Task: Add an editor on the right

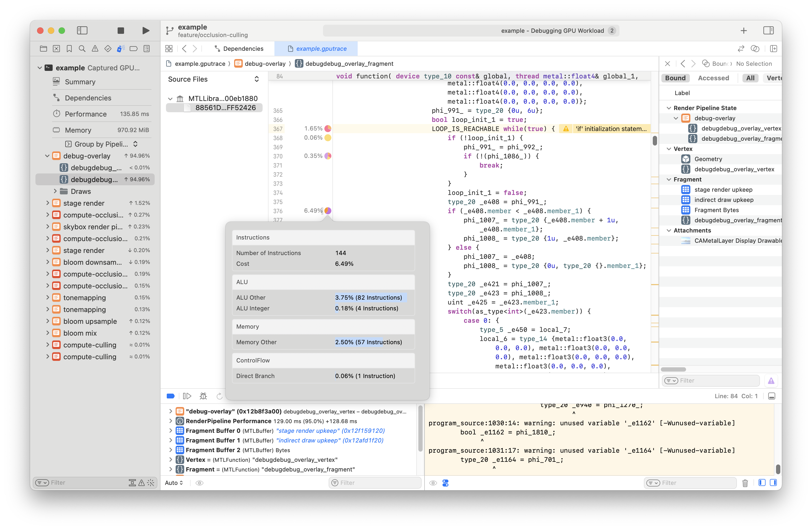Action: pyautogui.click(x=773, y=48)
